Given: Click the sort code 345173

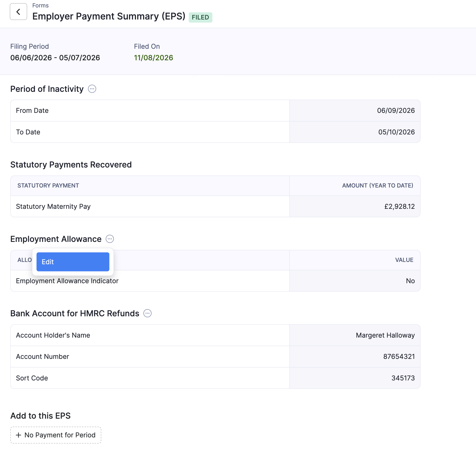Looking at the screenshot, I should pyautogui.click(x=403, y=378).
